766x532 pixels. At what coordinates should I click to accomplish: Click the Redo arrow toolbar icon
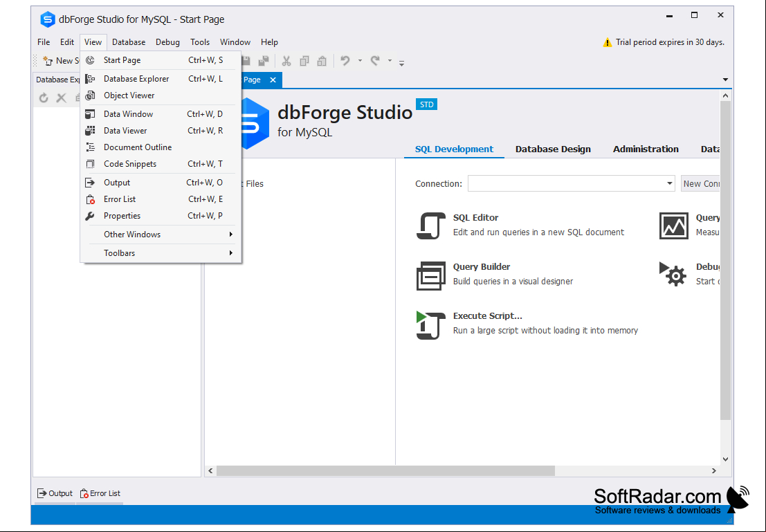(x=375, y=61)
